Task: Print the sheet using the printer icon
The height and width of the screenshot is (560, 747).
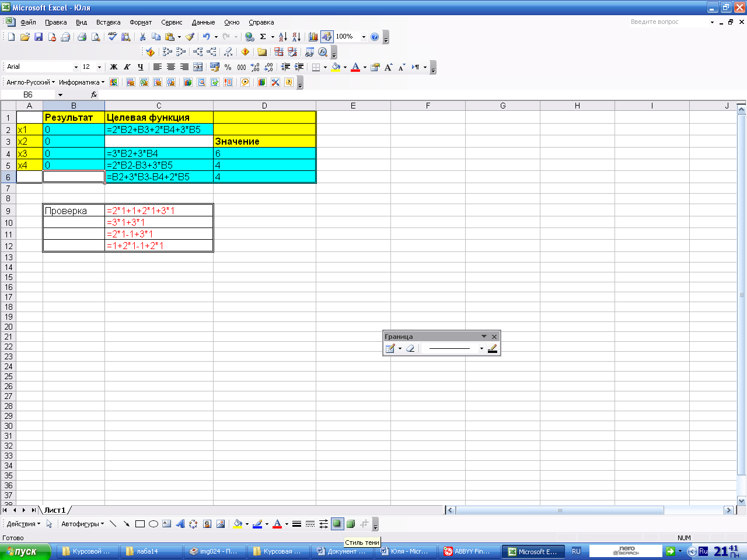Action: (x=82, y=37)
